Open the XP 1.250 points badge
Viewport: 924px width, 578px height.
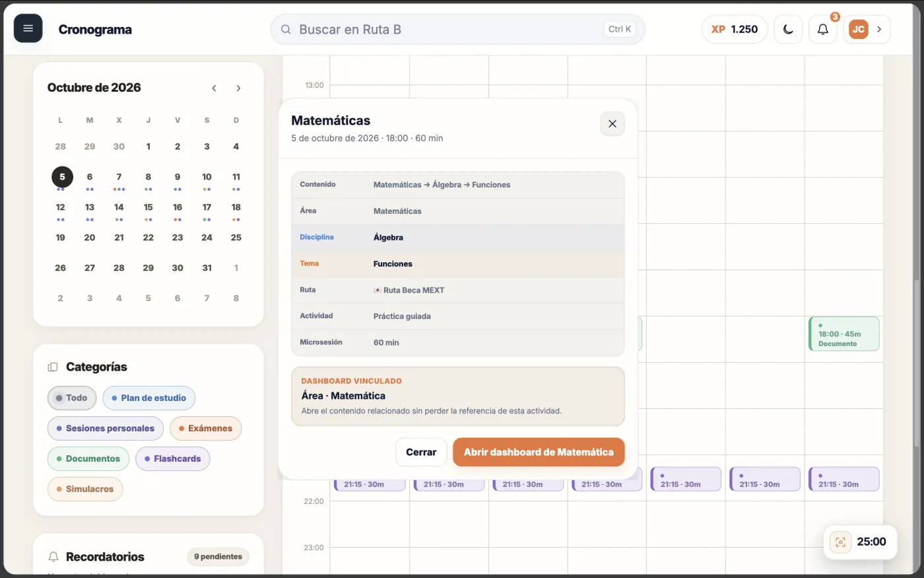734,29
